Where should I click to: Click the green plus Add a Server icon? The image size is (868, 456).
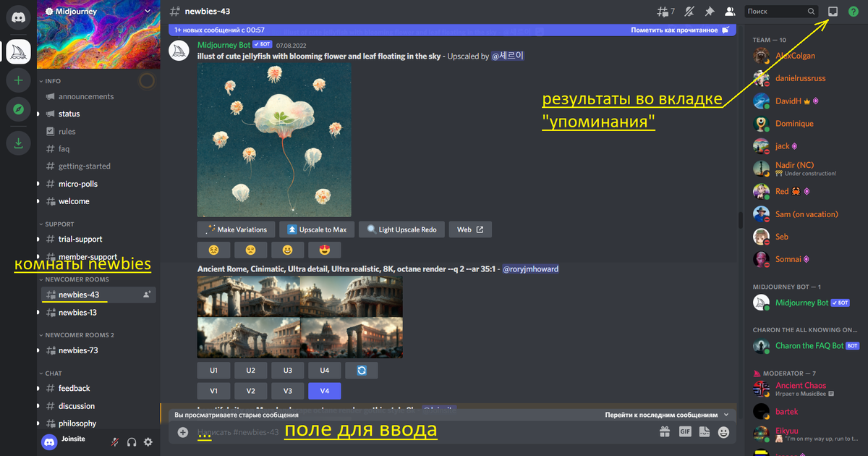point(18,80)
